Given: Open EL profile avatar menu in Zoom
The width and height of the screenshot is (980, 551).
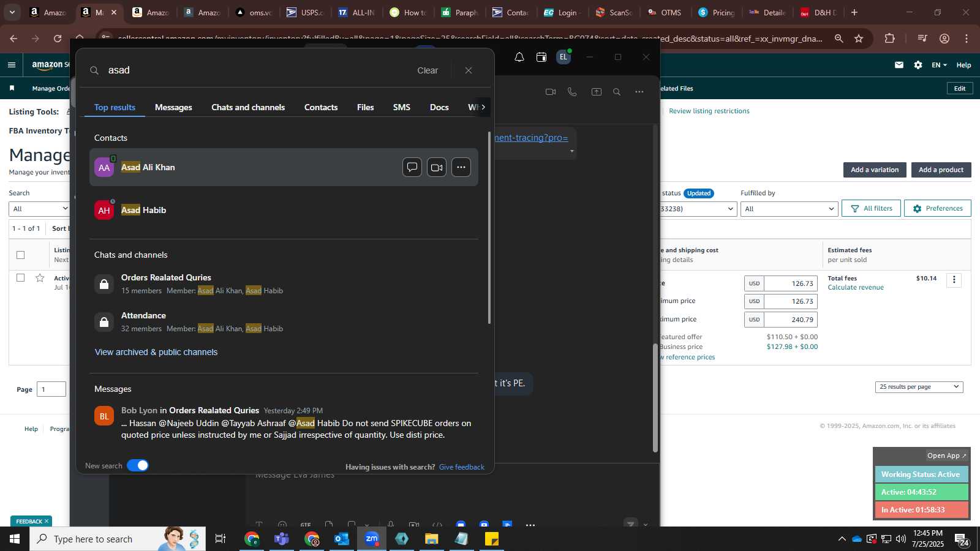Looking at the screenshot, I should [563, 57].
